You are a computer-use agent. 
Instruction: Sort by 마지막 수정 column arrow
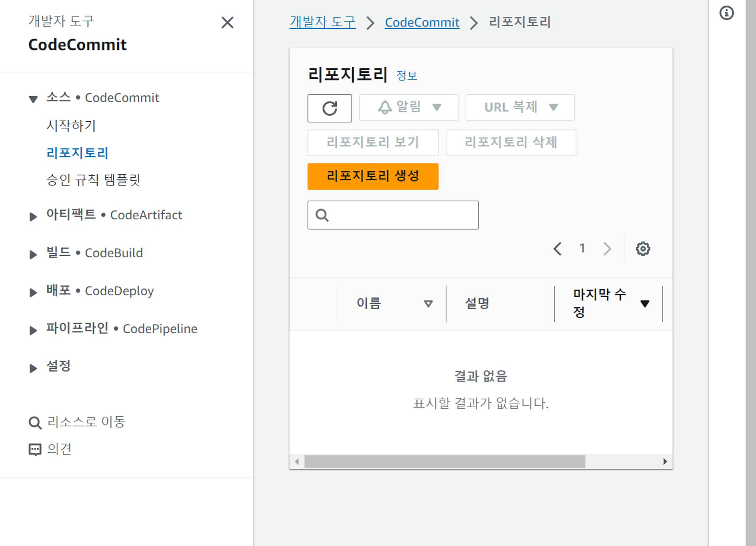pos(644,304)
